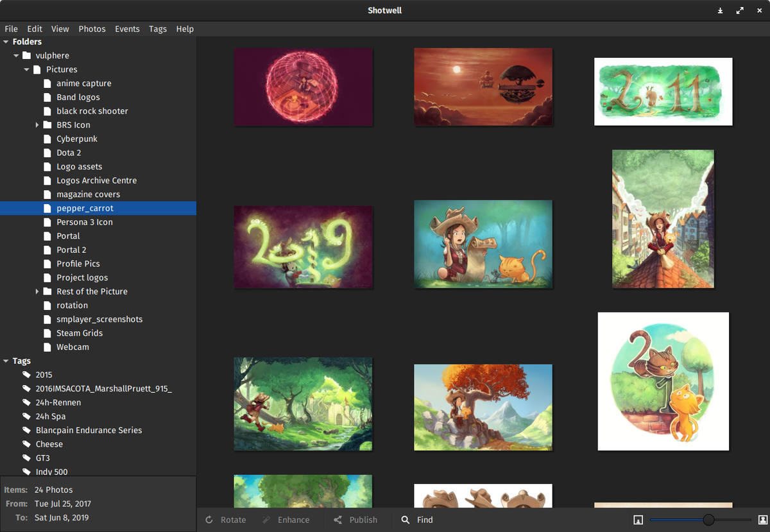Click the page icon beside anime capture

pyautogui.click(x=47, y=83)
